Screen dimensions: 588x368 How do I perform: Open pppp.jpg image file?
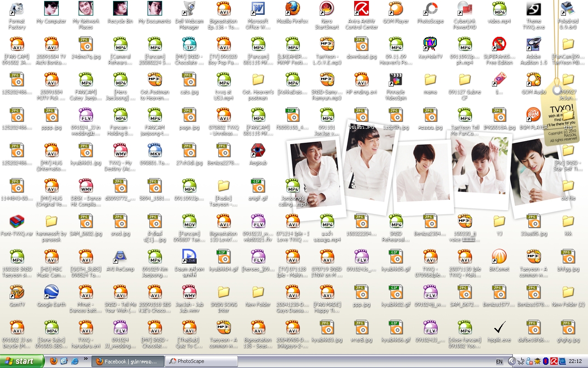pyautogui.click(x=51, y=115)
